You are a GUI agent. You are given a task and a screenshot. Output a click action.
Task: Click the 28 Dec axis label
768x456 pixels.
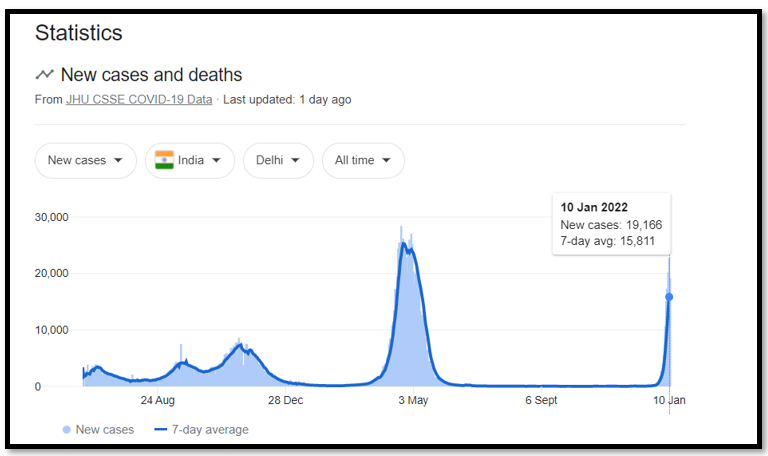tap(286, 400)
